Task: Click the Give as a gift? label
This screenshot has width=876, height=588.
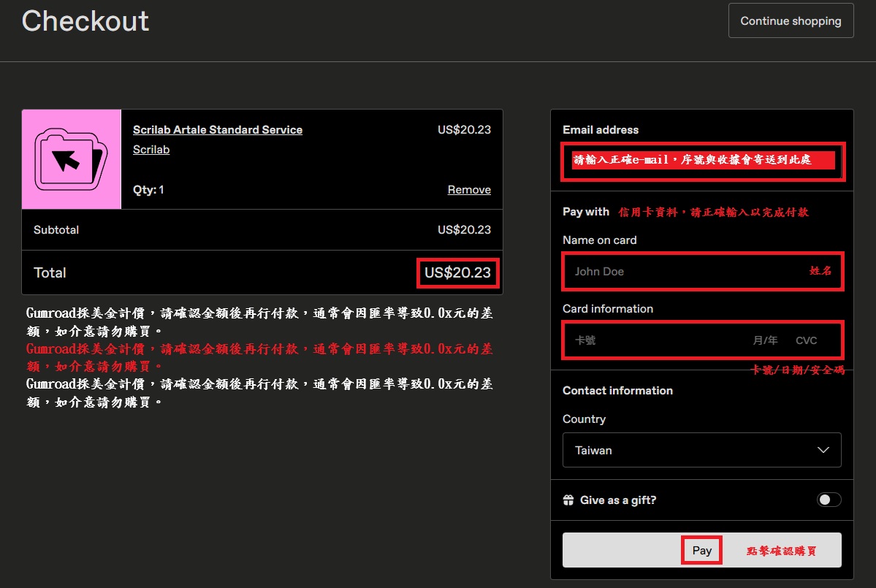Action: coord(617,500)
